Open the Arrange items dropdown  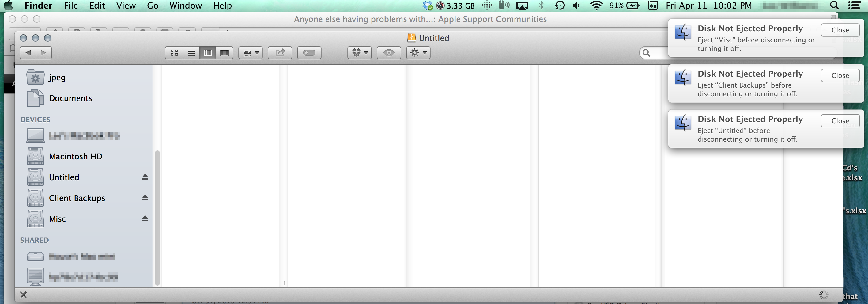coord(250,53)
